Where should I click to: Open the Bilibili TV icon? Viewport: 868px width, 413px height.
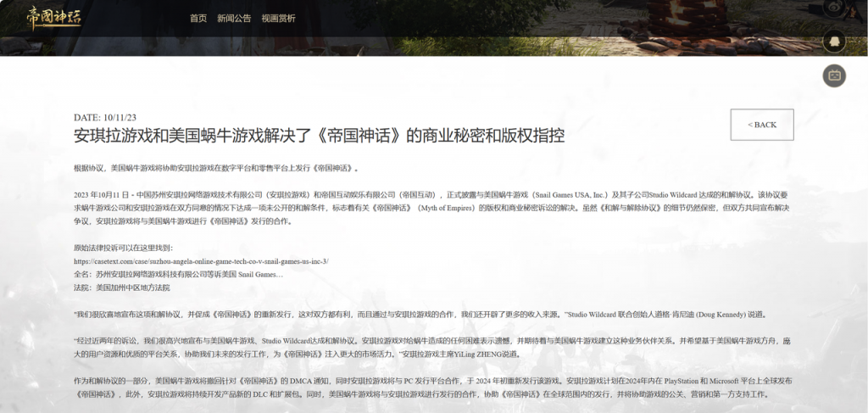point(834,75)
